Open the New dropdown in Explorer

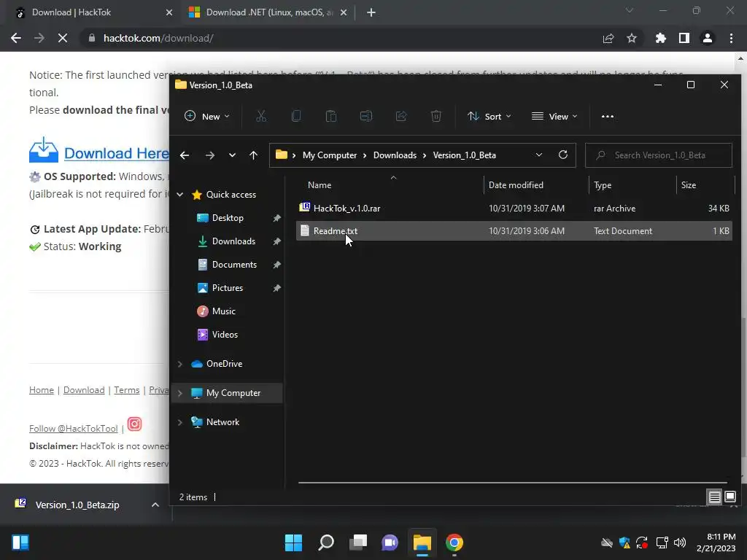point(207,116)
